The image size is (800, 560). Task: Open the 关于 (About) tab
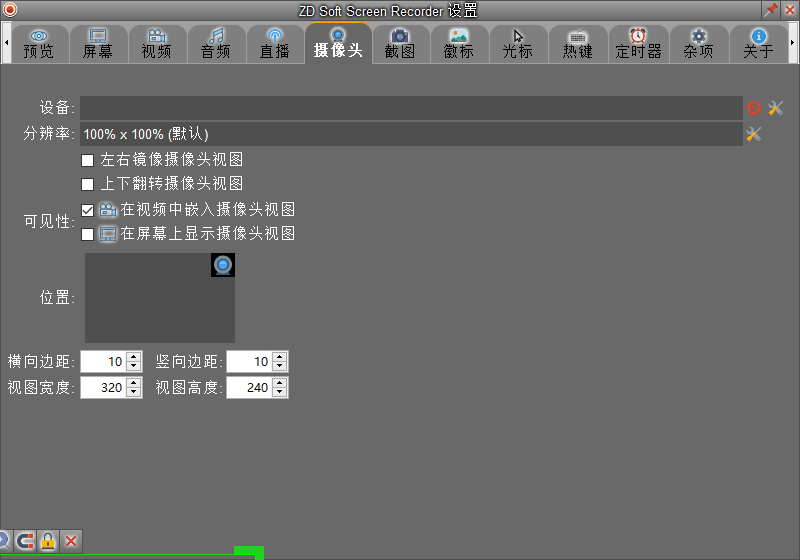click(x=759, y=44)
